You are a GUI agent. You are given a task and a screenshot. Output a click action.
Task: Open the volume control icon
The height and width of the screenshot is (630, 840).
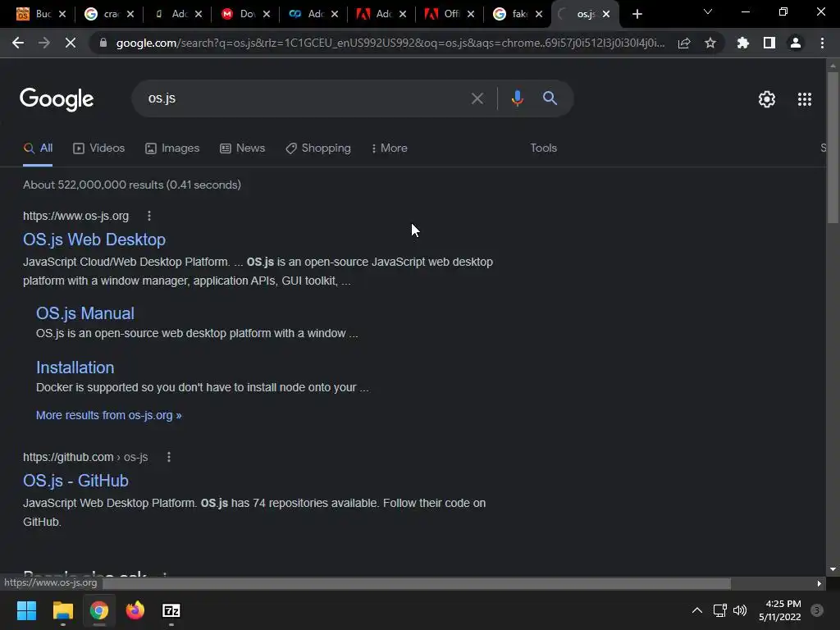740,610
